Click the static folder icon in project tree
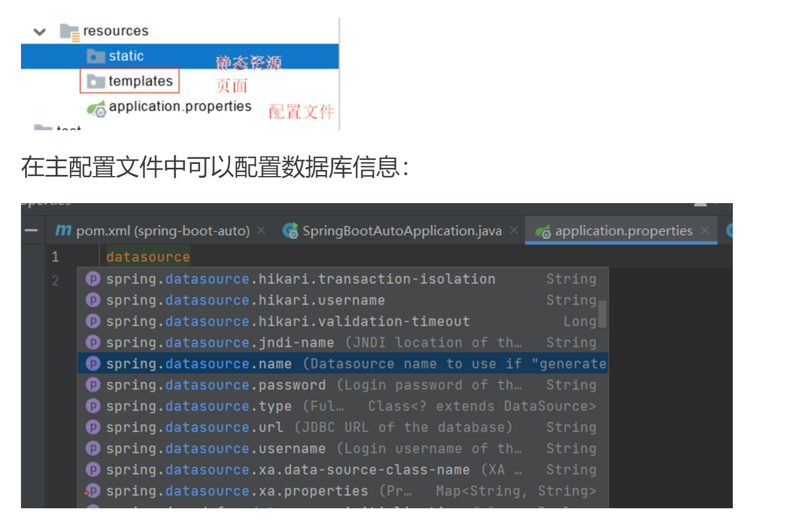The image size is (788, 532). [x=97, y=55]
